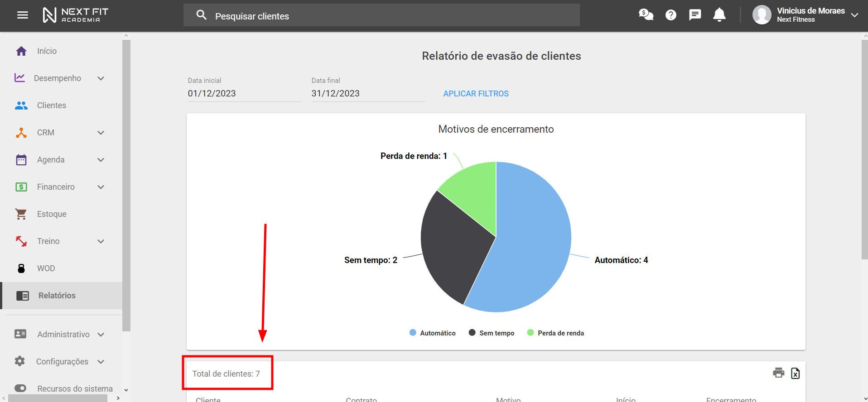Screen dimensions: 868x402
Task: Click the Administrativo card icon
Action: click(20, 334)
